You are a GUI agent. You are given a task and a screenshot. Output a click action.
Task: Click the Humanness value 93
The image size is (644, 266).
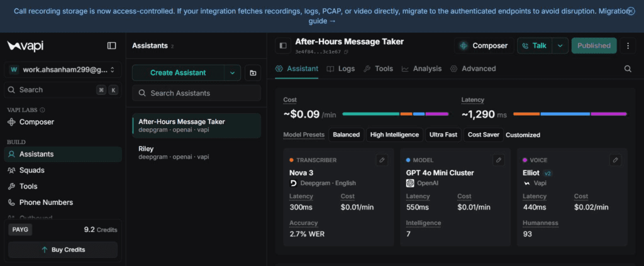click(x=528, y=234)
